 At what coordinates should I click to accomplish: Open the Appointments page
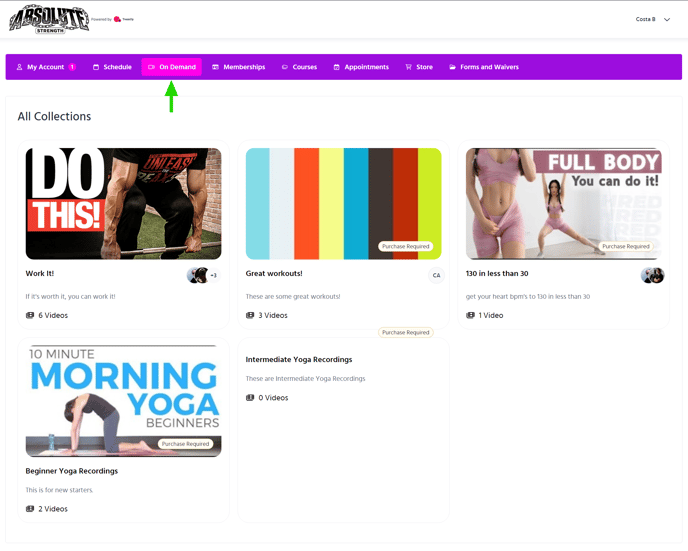(361, 67)
